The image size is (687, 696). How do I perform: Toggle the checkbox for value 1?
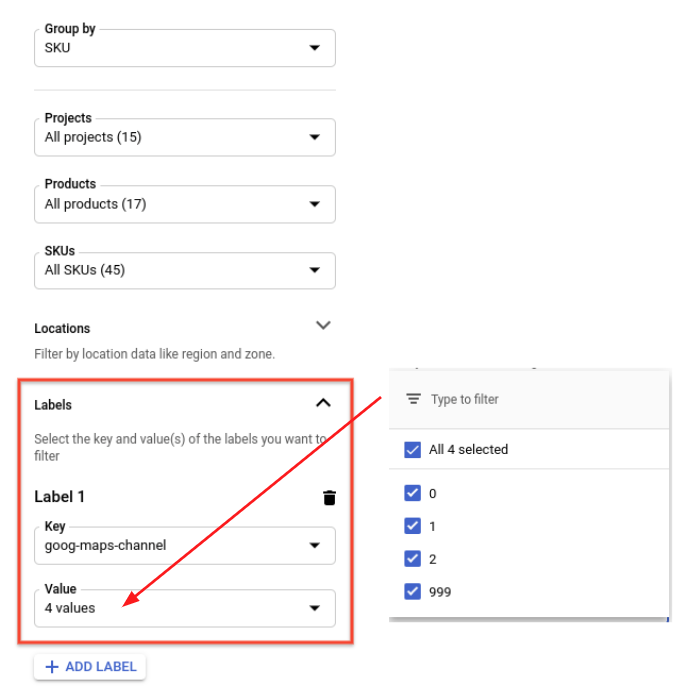(x=413, y=526)
